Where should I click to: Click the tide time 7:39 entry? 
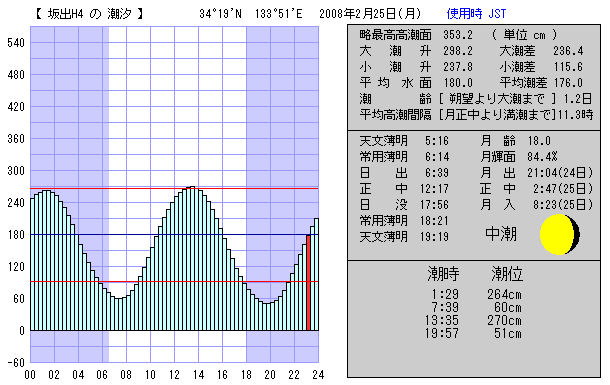445,307
